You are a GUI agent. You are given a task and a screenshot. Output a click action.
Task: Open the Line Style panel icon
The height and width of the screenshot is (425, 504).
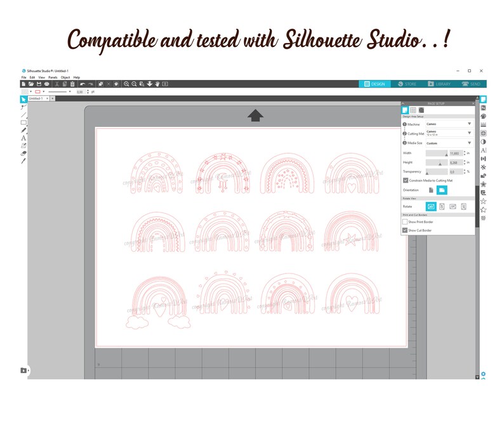coord(483,124)
